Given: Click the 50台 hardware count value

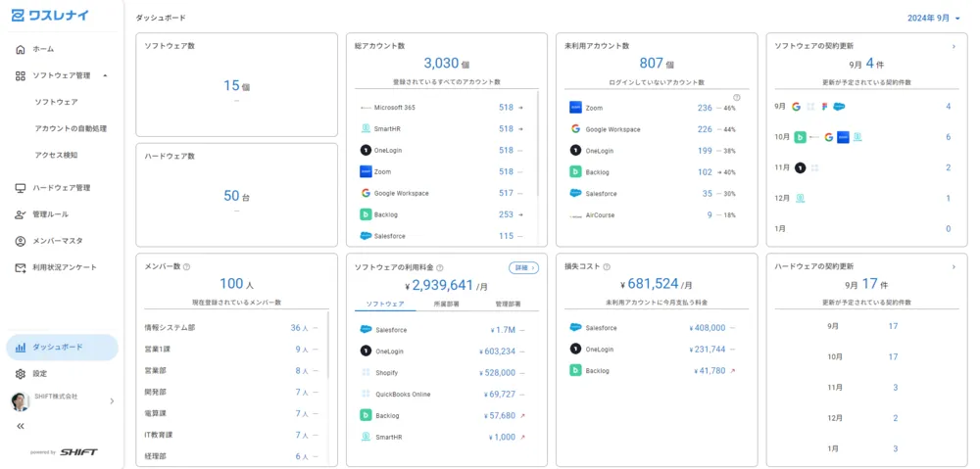Looking at the screenshot, I should point(236,196).
